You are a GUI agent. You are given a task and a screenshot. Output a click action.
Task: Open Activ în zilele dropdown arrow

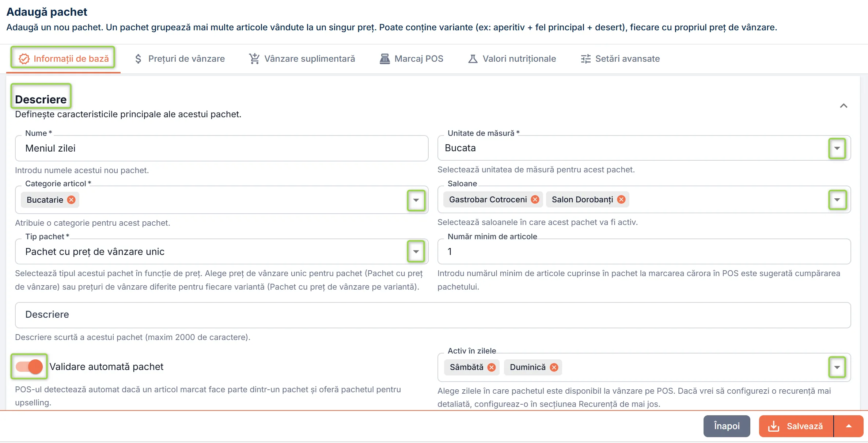click(x=837, y=367)
